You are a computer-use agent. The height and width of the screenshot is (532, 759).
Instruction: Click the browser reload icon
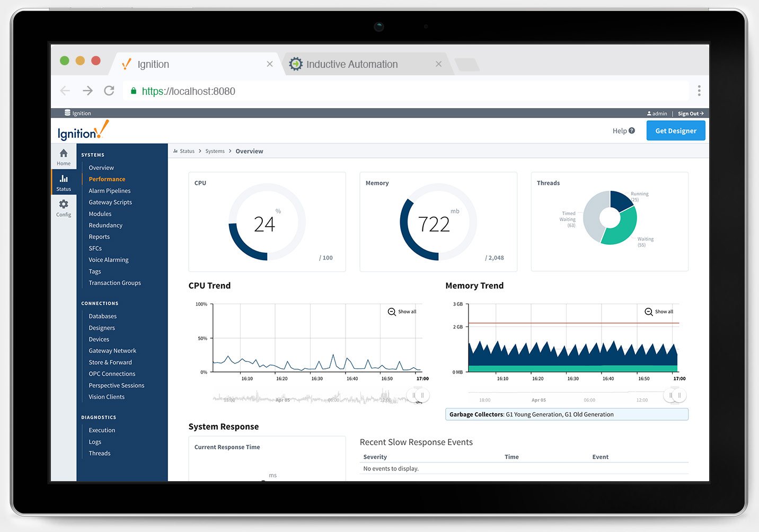109,91
